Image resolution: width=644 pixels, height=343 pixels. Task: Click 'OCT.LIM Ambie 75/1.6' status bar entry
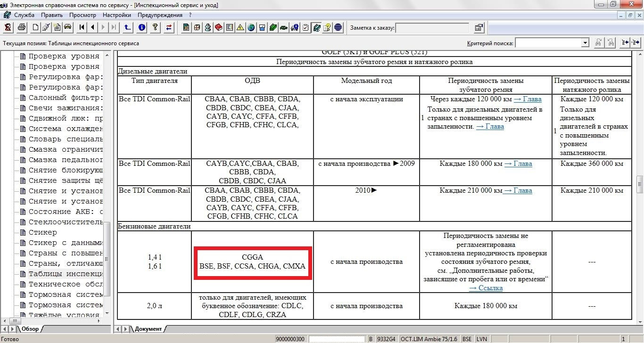click(x=429, y=339)
